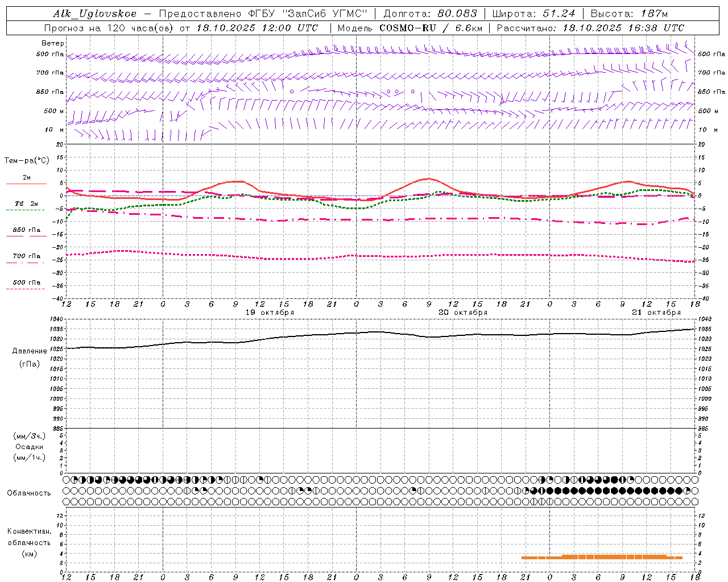Click the Осадки panel label
728x582 pixels.
pos(30,447)
